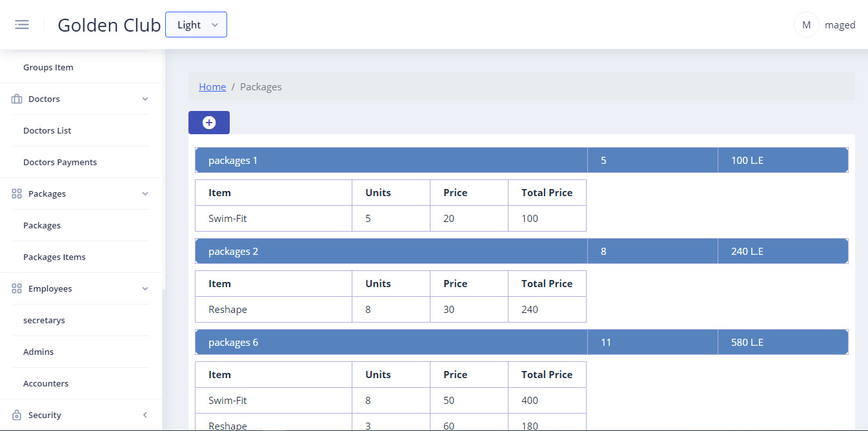Click the Employees menu label
The height and width of the screenshot is (431, 868).
coord(50,289)
